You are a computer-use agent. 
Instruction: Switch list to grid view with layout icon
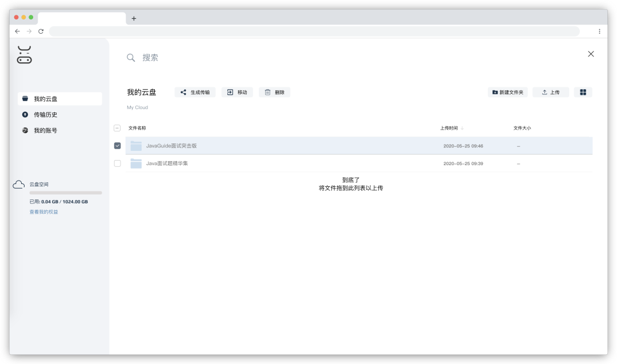coord(583,92)
